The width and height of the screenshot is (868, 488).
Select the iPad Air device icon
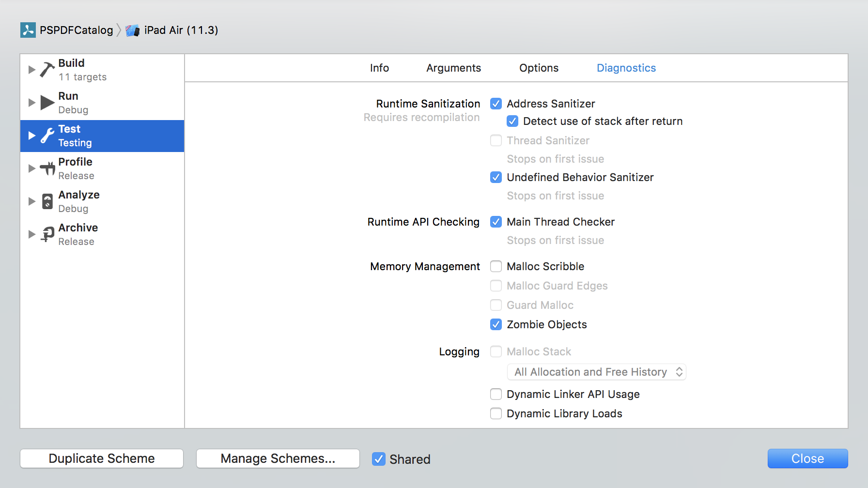(132, 30)
